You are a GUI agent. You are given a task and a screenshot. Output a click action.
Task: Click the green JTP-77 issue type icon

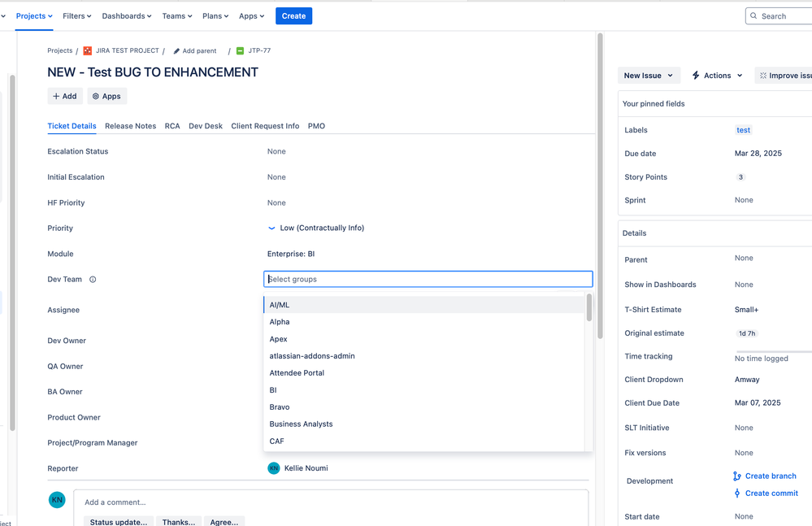(240, 50)
